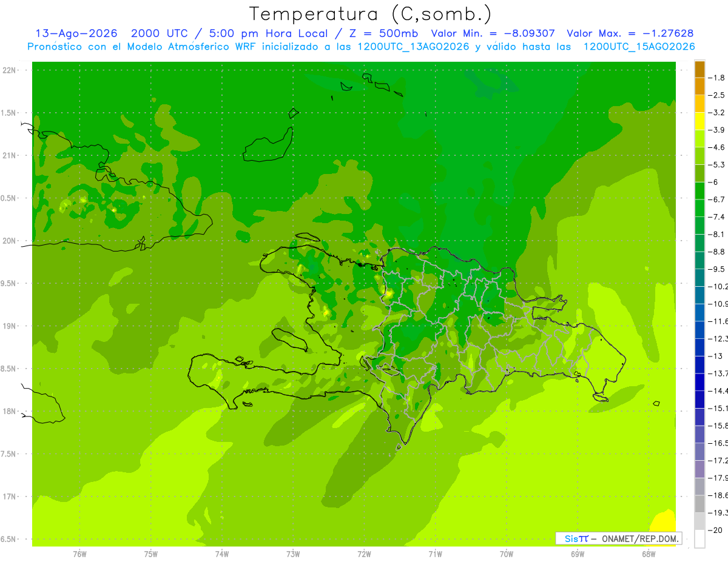
Task: Click the dark orange swatch atop the colorbar
Action: (x=699, y=69)
